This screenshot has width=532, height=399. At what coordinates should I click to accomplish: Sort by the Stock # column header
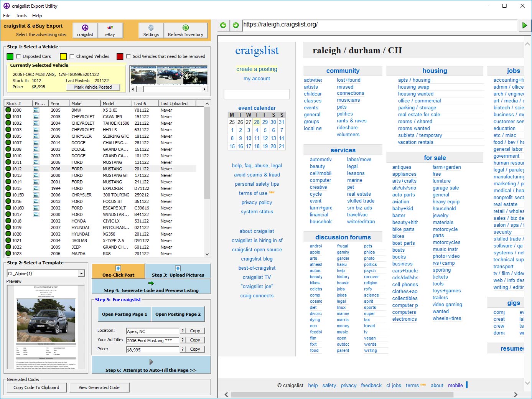(18, 104)
